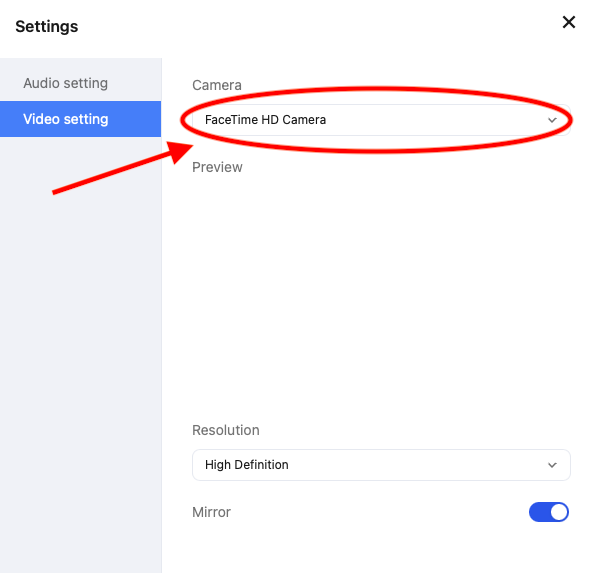Click the Preview label
This screenshot has width=595, height=573.
[x=217, y=167]
